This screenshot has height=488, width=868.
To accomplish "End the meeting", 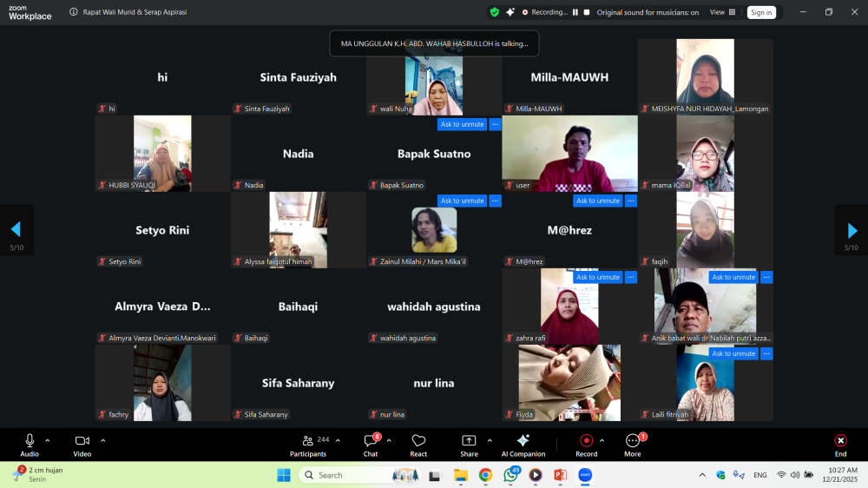I will click(840, 445).
